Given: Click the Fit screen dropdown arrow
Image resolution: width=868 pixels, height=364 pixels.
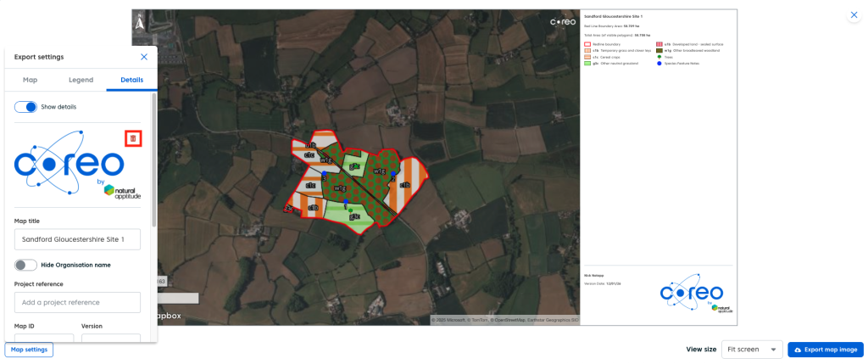Looking at the screenshot, I should coord(772,350).
